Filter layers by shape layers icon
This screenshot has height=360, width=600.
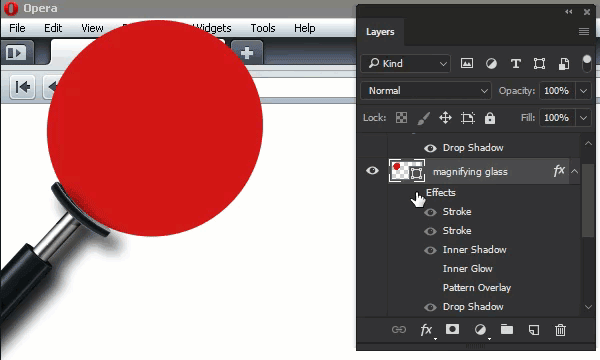click(539, 64)
